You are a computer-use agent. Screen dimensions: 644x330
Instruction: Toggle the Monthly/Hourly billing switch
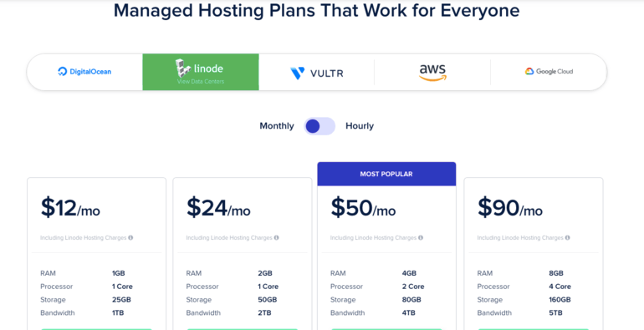pyautogui.click(x=319, y=126)
